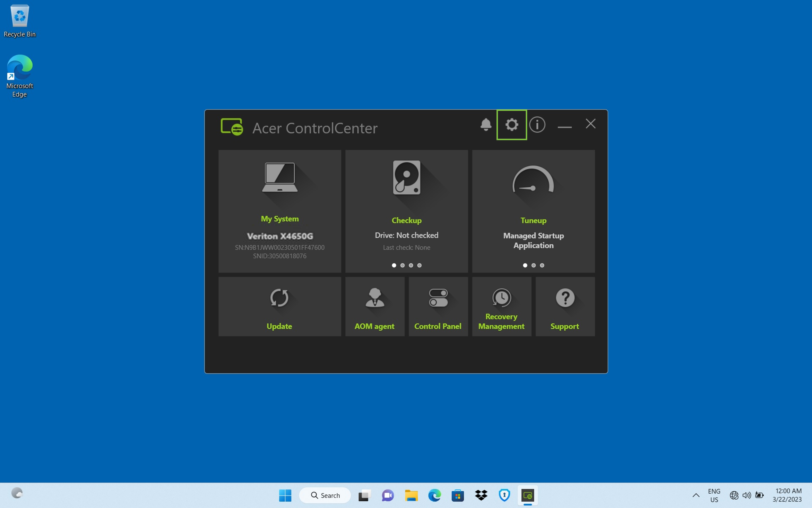This screenshot has width=812, height=508.
Task: Select second page dot in Tuneup
Action: [533, 265]
